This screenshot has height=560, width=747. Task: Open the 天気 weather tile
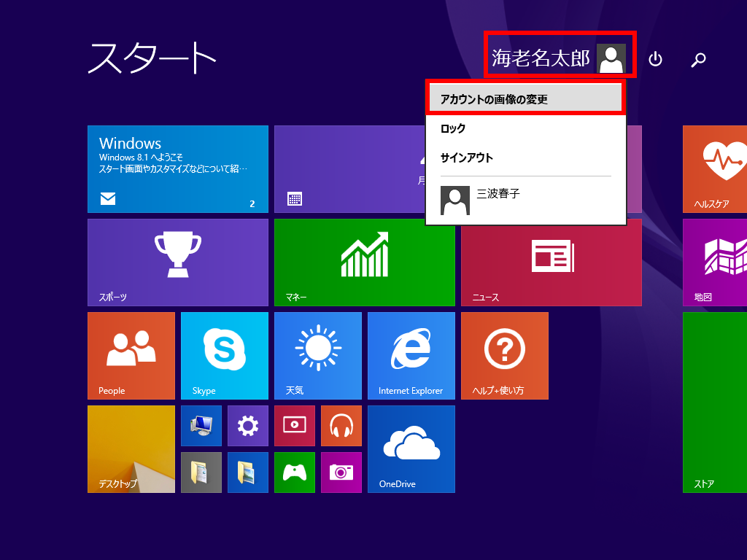tap(318, 356)
